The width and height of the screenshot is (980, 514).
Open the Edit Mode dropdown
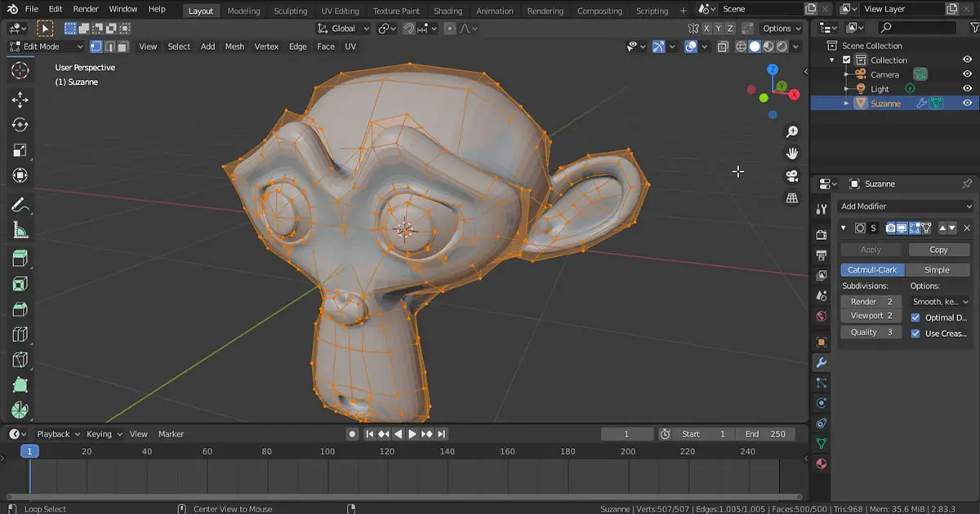point(45,47)
